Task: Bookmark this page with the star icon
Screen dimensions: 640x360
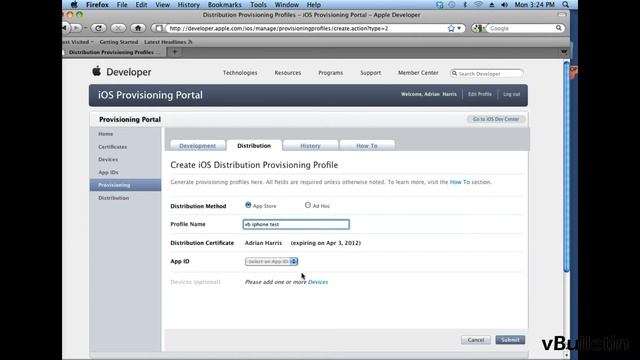Action: point(451,28)
